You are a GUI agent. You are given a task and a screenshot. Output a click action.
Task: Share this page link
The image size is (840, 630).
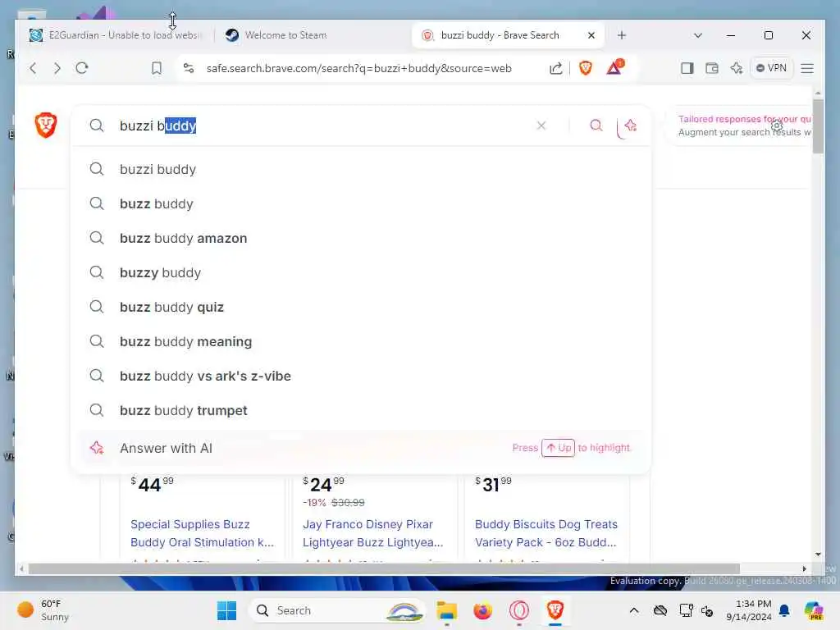coord(556,68)
